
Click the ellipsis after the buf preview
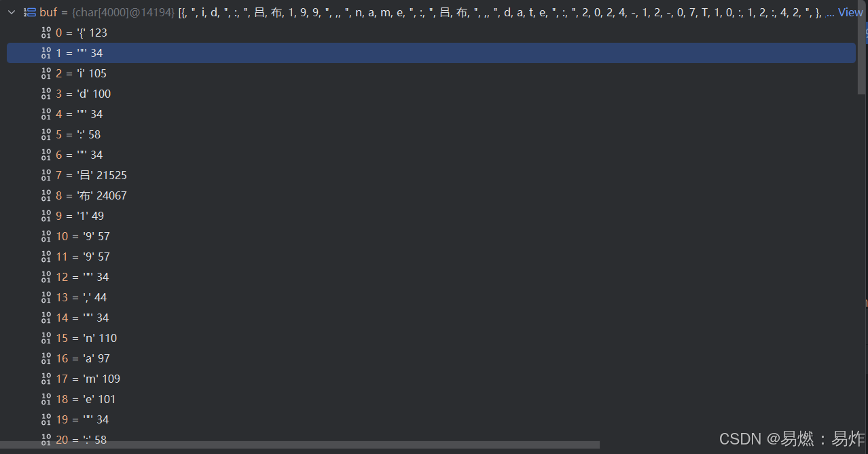click(829, 12)
